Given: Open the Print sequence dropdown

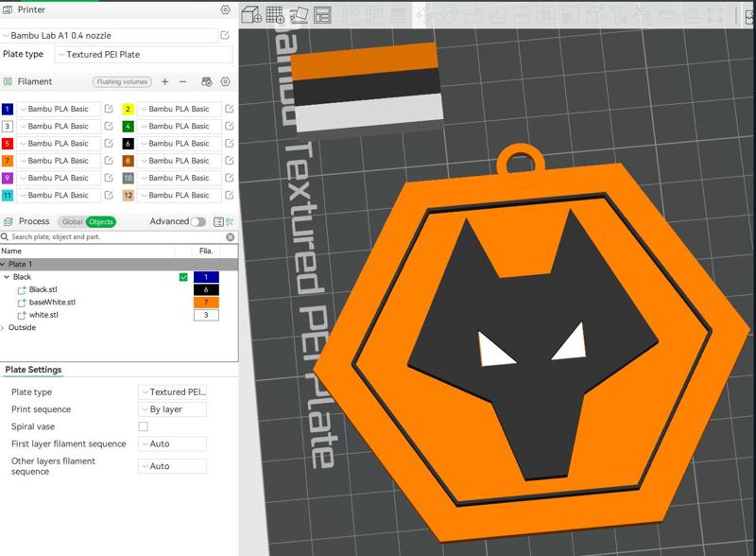Looking at the screenshot, I should click(174, 409).
